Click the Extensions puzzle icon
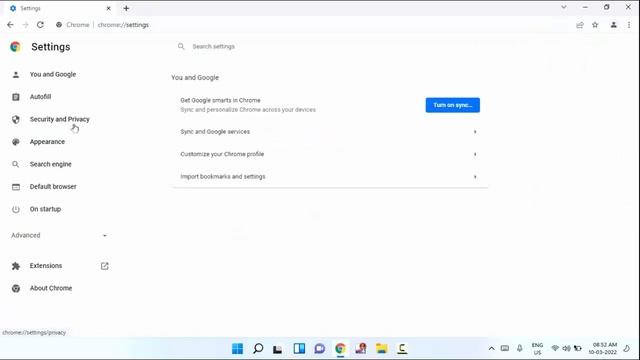640x360 pixels. (16, 266)
